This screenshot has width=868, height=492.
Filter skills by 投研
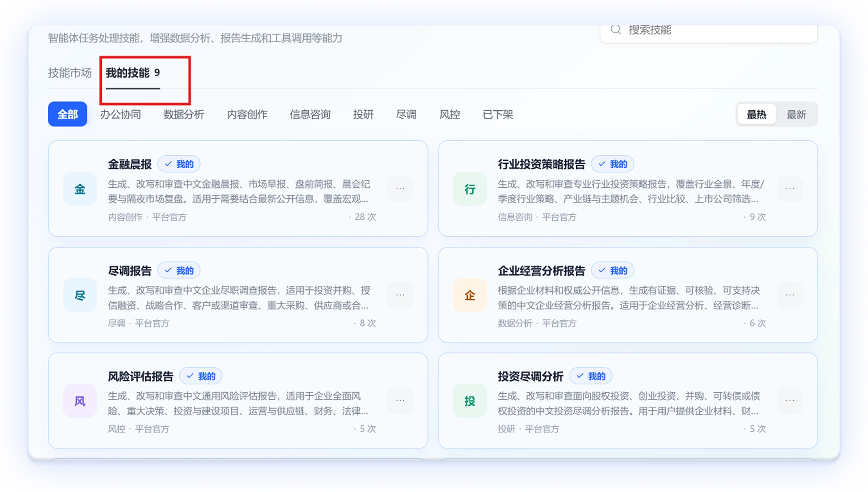click(363, 114)
